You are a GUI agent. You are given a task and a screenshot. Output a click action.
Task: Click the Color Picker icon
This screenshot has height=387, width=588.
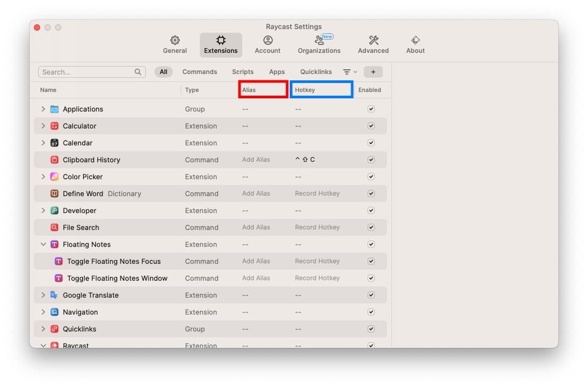click(x=54, y=177)
